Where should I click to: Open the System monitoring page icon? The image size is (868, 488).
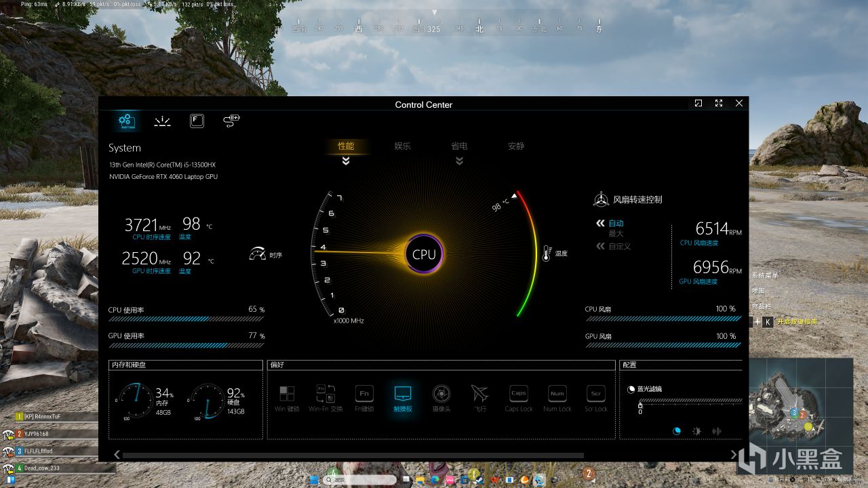[126, 121]
